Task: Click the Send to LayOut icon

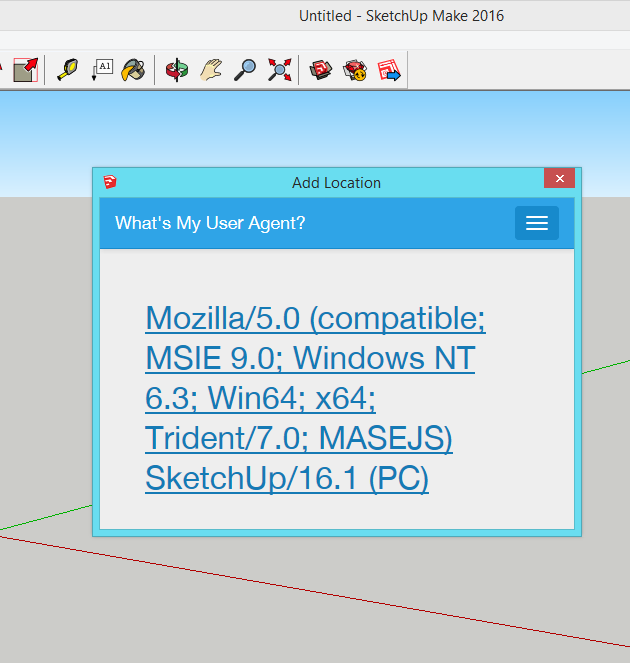Action: [x=389, y=70]
